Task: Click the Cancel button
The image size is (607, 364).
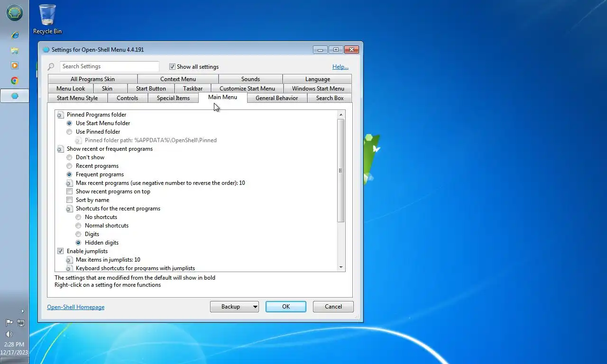Action: click(333, 307)
